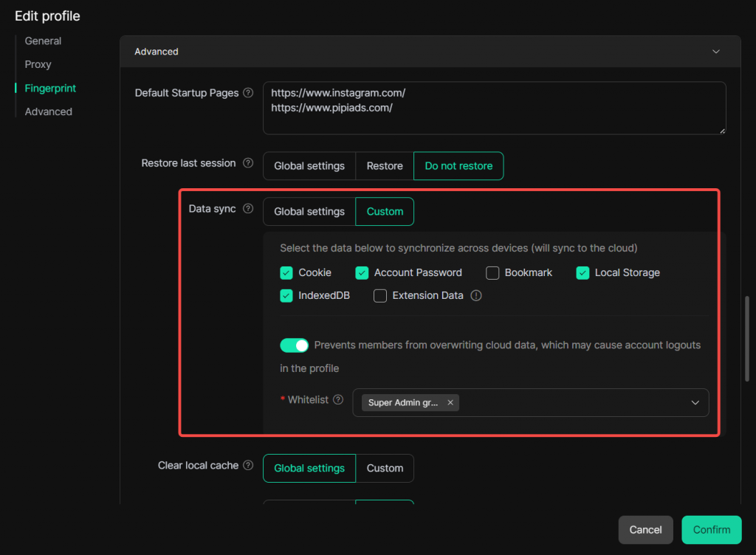This screenshot has height=555, width=756.
Task: Go to the Proxy section
Action: [x=38, y=65]
